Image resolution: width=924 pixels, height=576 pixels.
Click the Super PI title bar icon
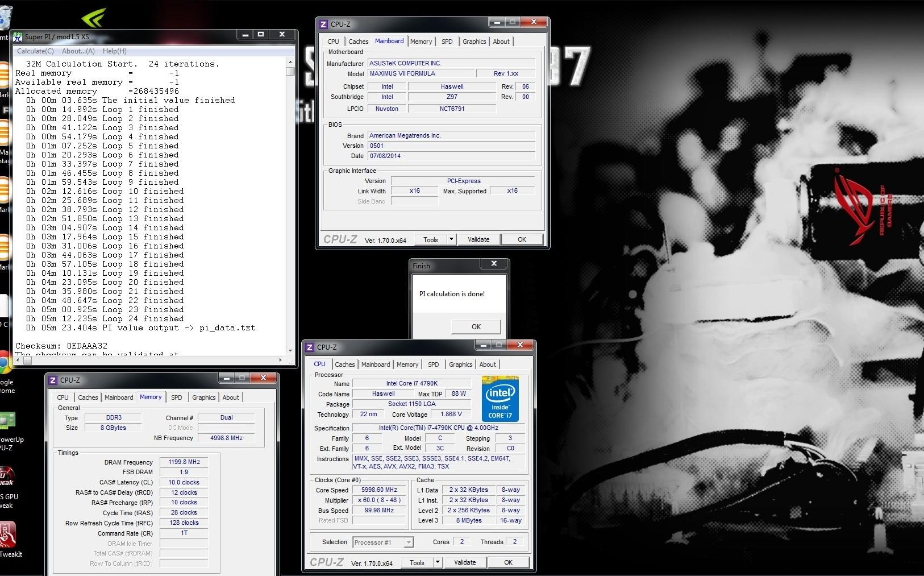click(18, 37)
